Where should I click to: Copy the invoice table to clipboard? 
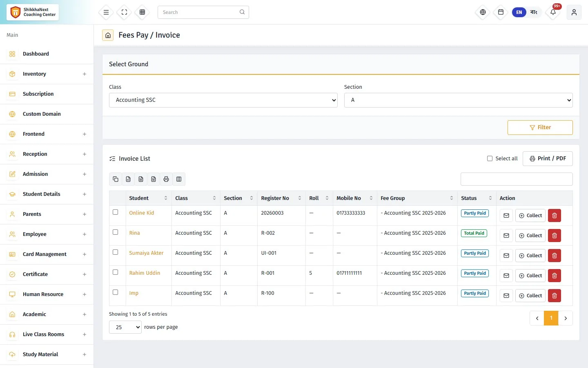coord(116,179)
